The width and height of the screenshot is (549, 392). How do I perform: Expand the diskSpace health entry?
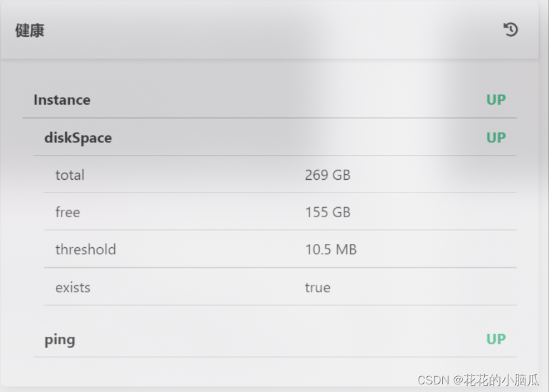[x=78, y=138]
